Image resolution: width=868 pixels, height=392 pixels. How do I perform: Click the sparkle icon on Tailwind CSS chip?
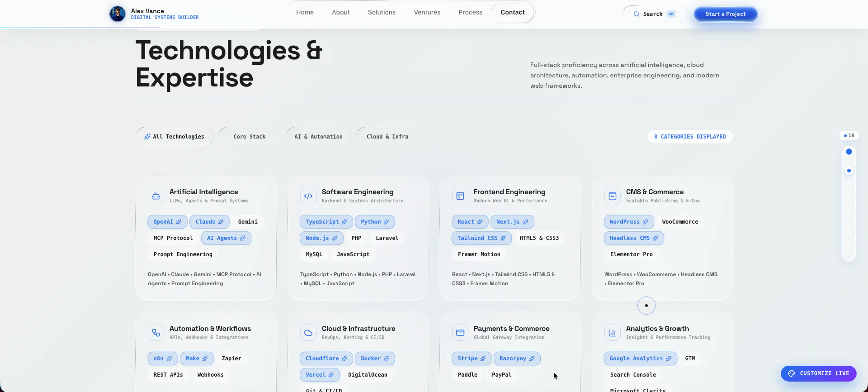[x=503, y=238]
